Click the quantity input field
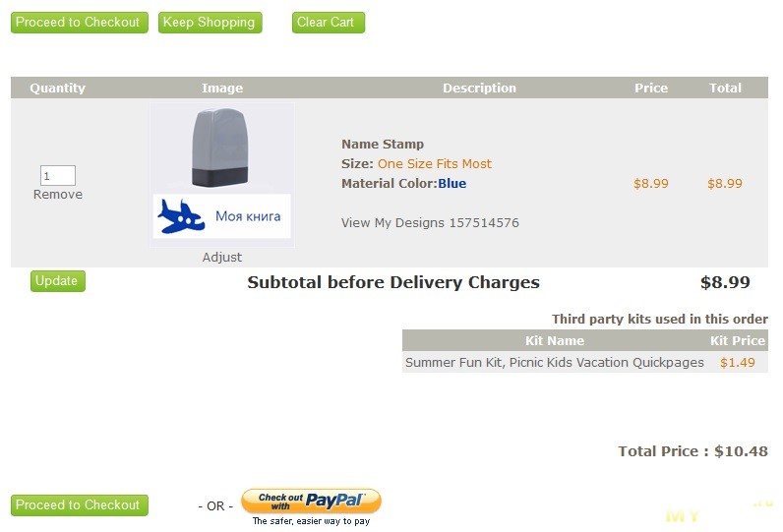 coord(58,176)
